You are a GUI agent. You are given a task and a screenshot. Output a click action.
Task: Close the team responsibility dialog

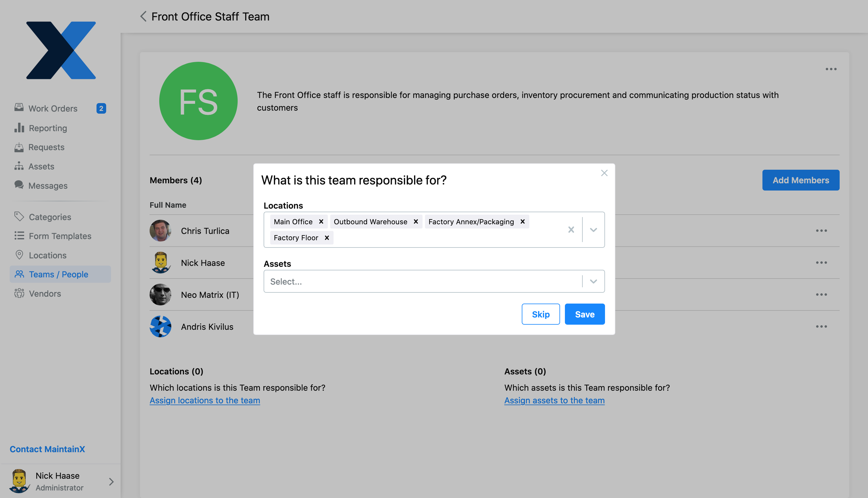click(604, 173)
